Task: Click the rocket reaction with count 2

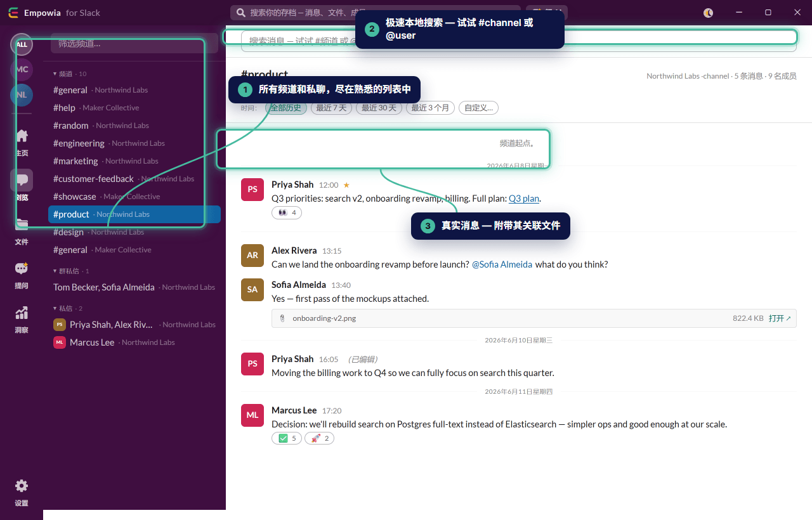Action: pyautogui.click(x=319, y=438)
